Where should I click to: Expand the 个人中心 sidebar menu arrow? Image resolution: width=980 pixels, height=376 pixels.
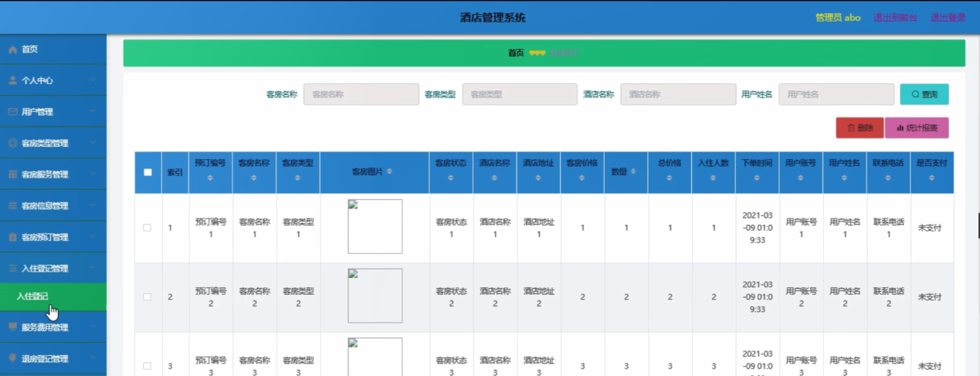[92, 80]
